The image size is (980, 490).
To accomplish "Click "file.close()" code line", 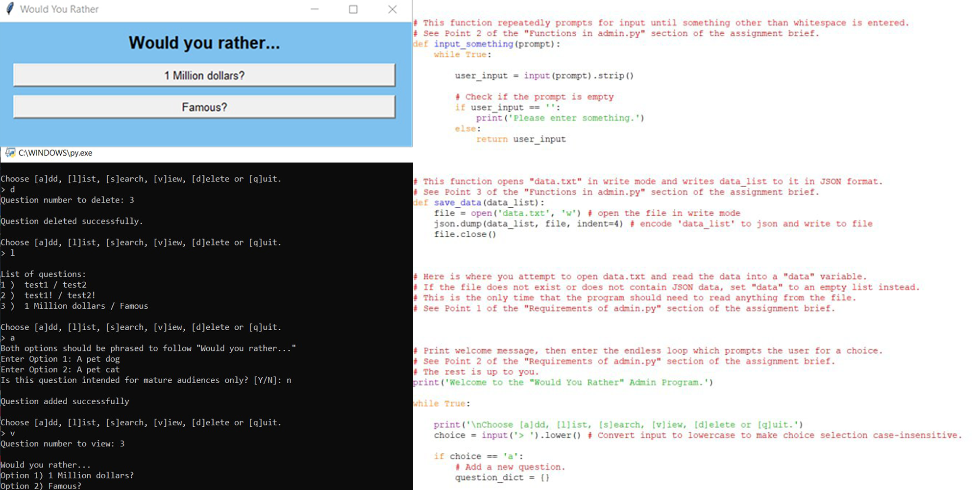I will (x=465, y=234).
